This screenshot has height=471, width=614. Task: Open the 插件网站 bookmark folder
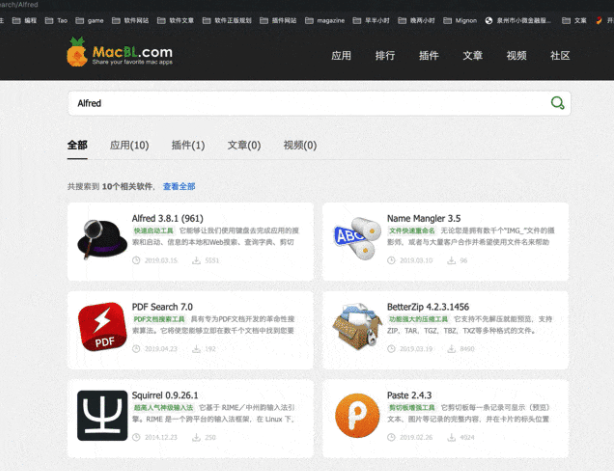click(x=278, y=20)
